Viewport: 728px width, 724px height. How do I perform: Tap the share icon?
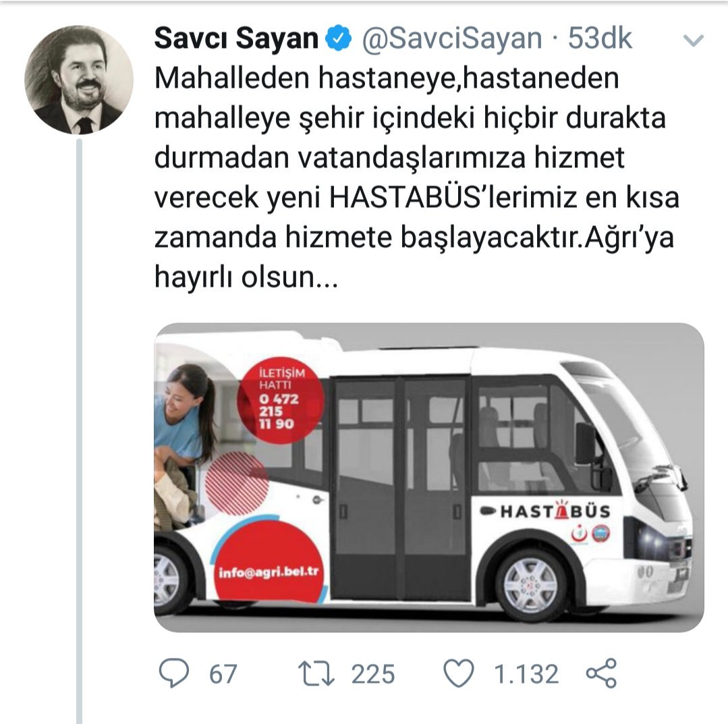[x=602, y=673]
